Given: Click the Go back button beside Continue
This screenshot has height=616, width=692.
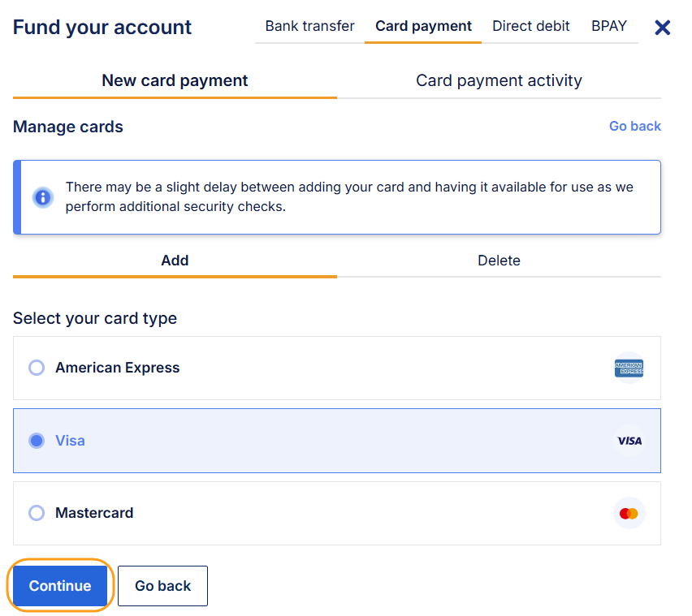Looking at the screenshot, I should click(x=162, y=586).
